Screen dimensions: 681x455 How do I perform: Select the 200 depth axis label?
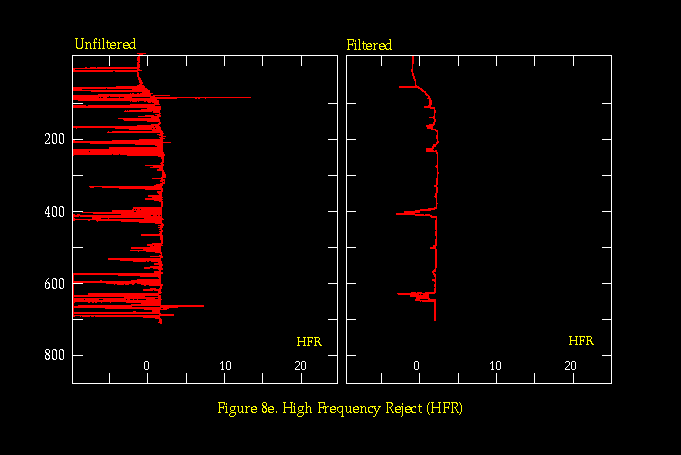coord(54,139)
